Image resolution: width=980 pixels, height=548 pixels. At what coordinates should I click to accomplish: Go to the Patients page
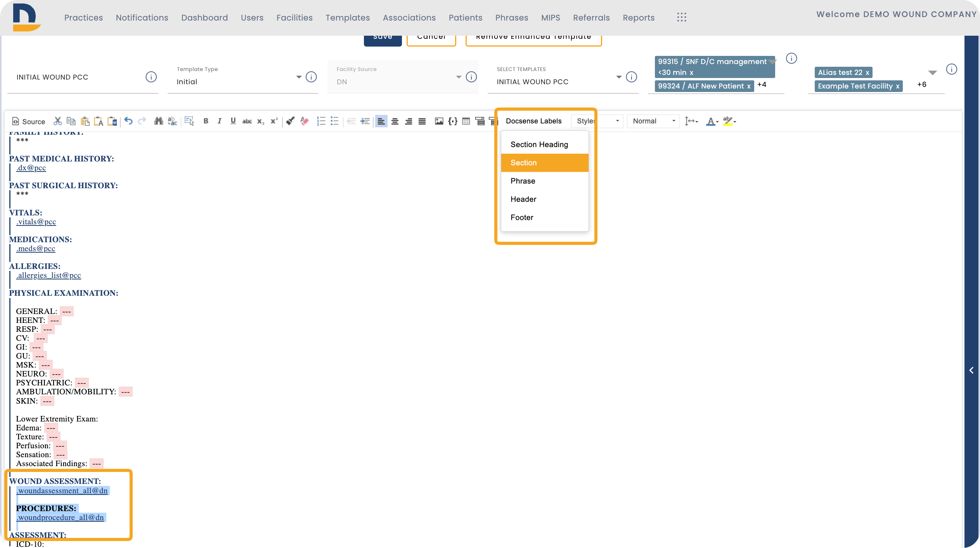(465, 18)
